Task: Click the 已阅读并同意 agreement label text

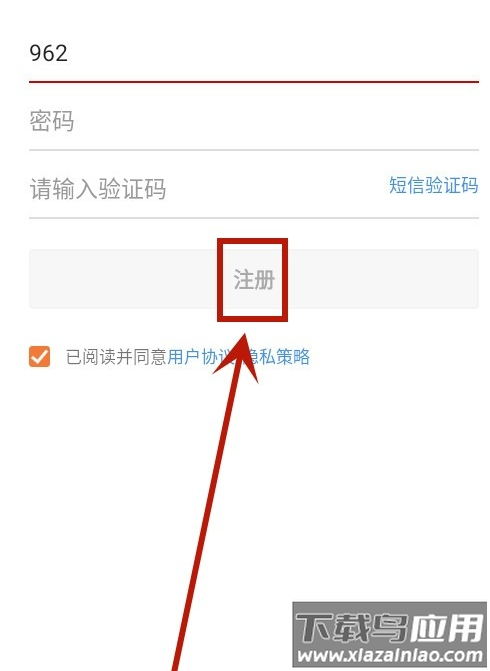Action: pos(116,356)
